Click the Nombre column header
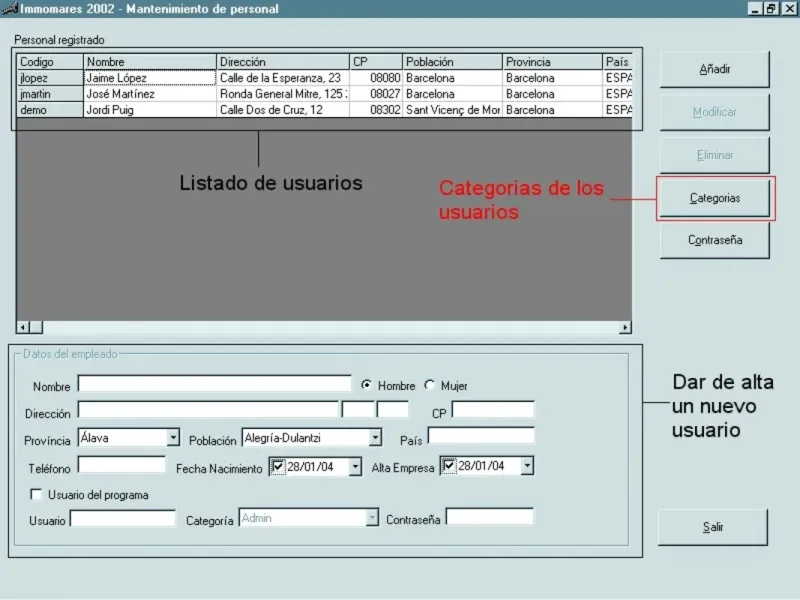 149,62
